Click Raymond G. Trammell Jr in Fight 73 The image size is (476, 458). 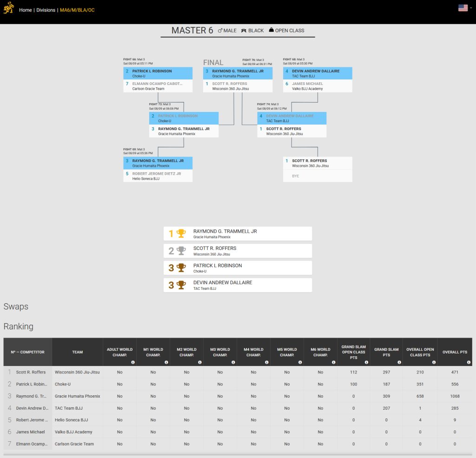click(x=184, y=131)
